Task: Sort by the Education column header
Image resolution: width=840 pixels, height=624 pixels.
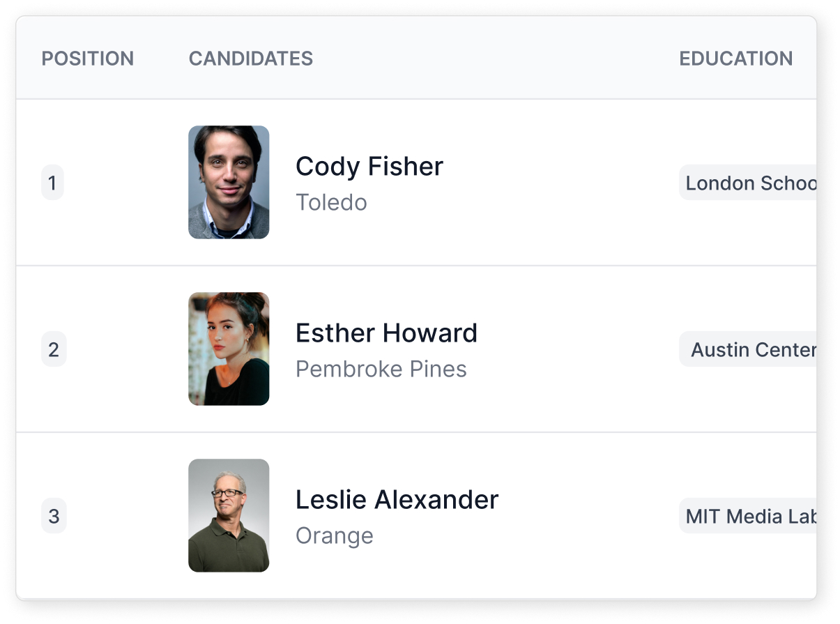Action: point(736,59)
